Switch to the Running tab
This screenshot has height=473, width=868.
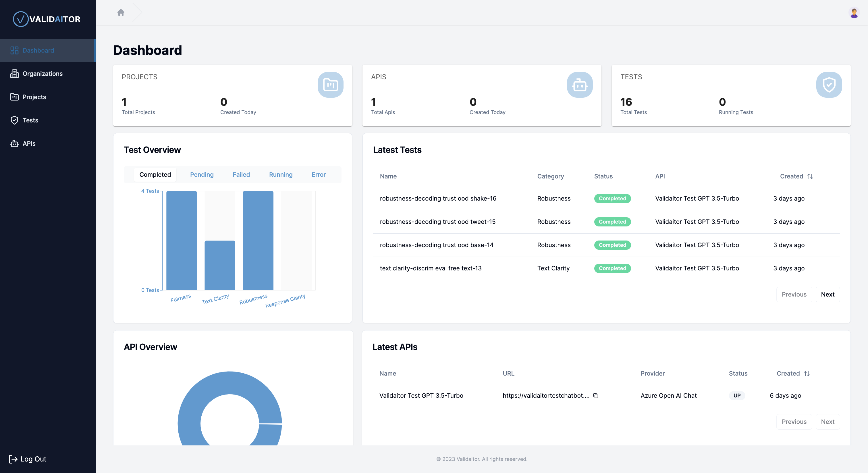pos(281,175)
